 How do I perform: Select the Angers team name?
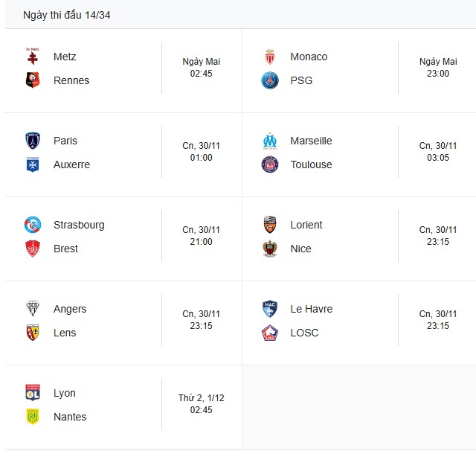pos(70,309)
